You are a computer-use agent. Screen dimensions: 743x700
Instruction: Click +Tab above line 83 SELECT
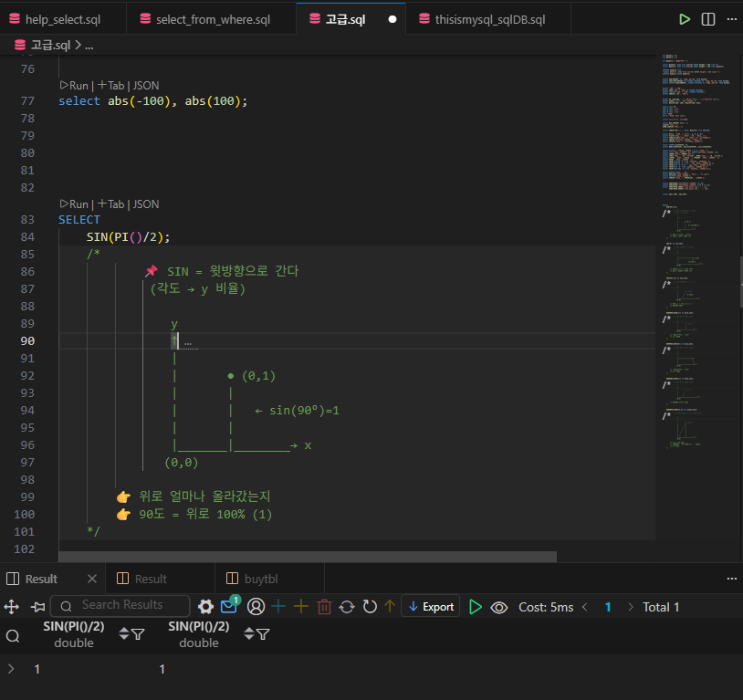(111, 204)
